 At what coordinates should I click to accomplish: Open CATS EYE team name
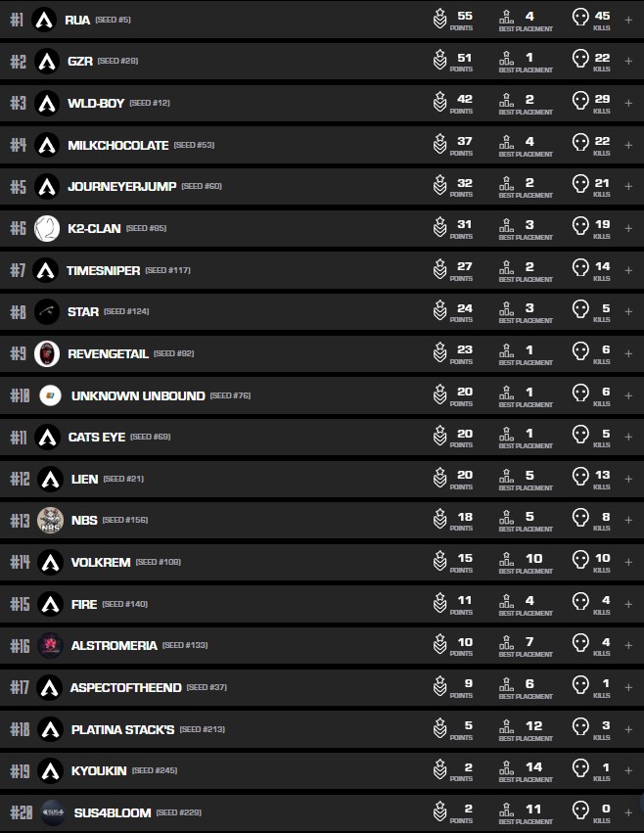click(x=97, y=437)
